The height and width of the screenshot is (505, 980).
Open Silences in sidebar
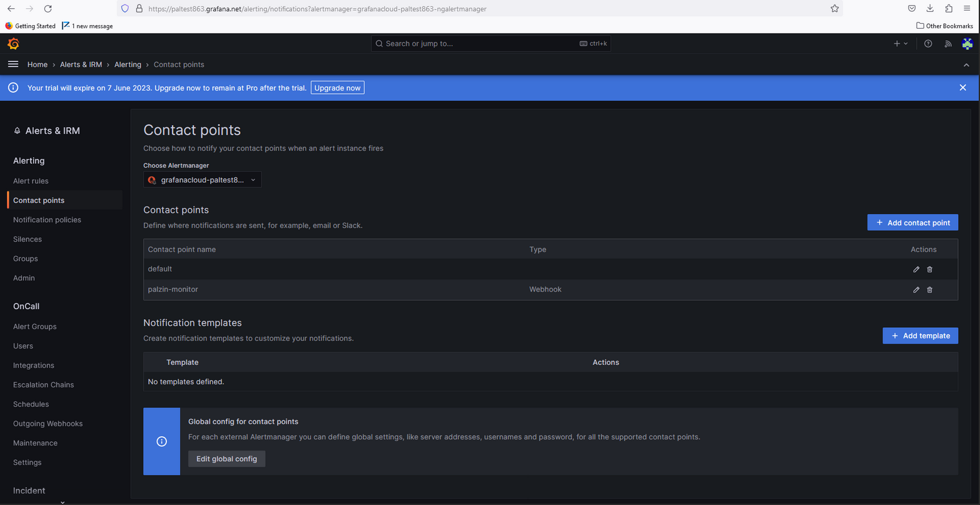(28, 239)
